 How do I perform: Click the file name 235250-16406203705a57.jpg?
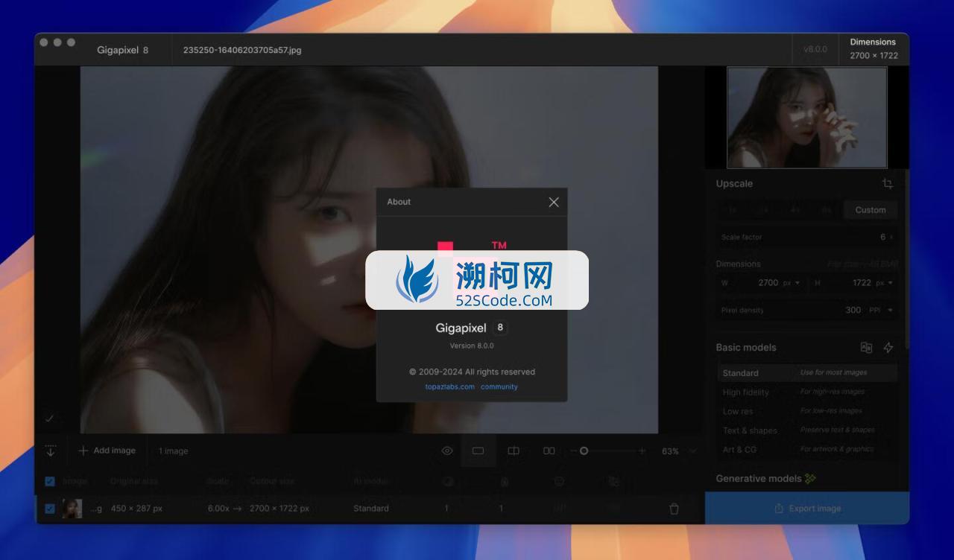[242, 50]
